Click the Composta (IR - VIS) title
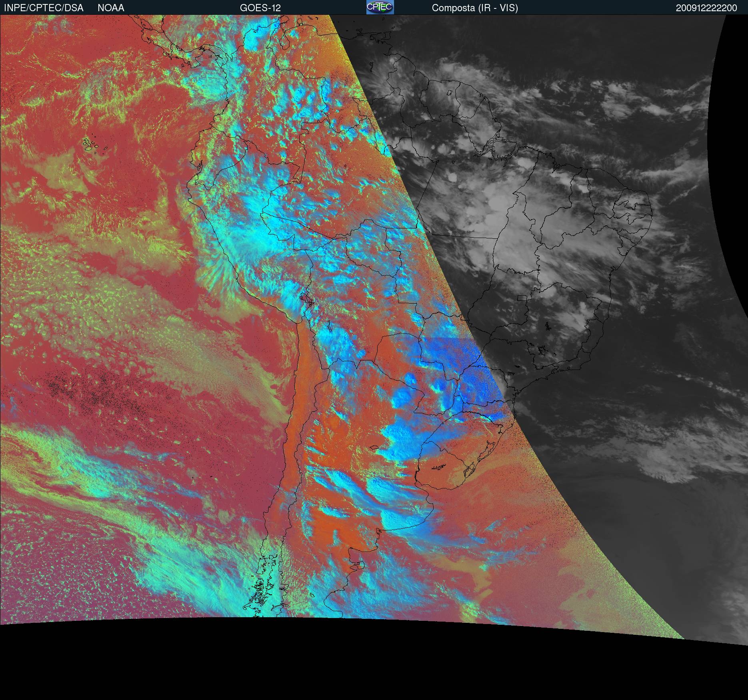 pos(475,8)
